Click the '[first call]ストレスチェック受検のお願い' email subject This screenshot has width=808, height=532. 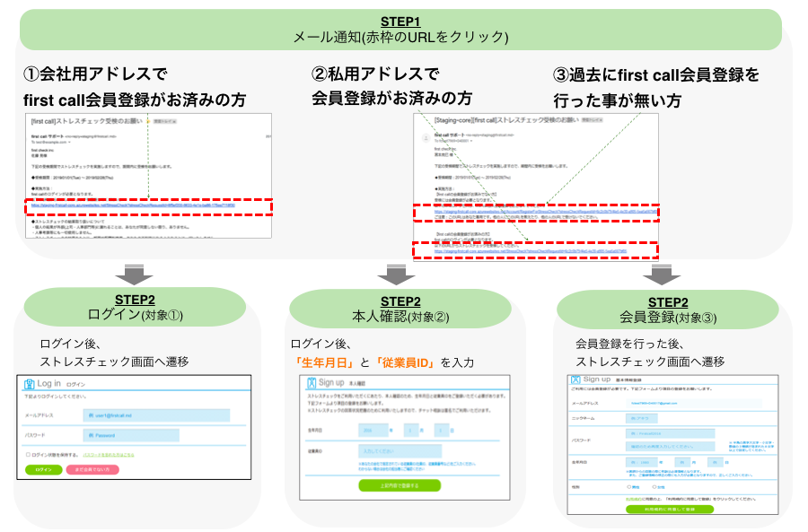point(86,121)
